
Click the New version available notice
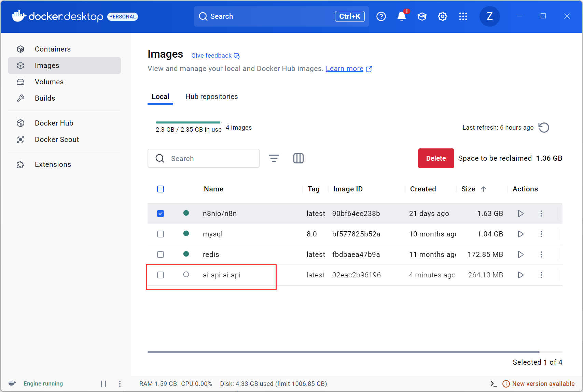click(x=539, y=384)
